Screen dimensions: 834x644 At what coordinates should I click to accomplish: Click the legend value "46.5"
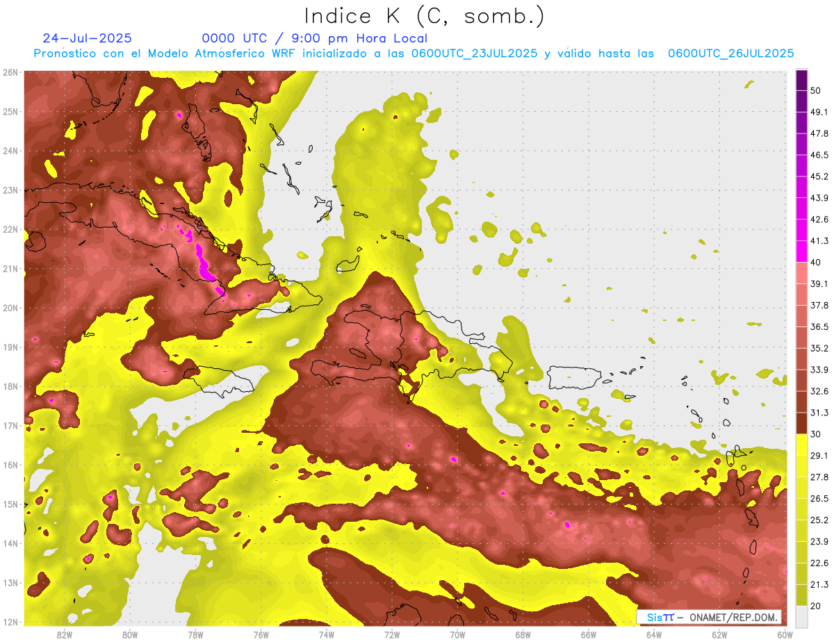819,155
